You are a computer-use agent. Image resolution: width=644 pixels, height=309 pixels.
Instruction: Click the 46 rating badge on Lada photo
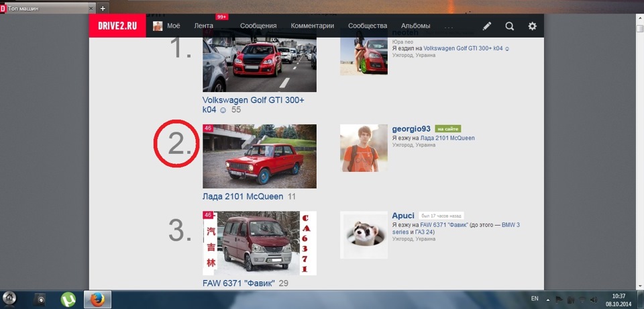(x=208, y=128)
